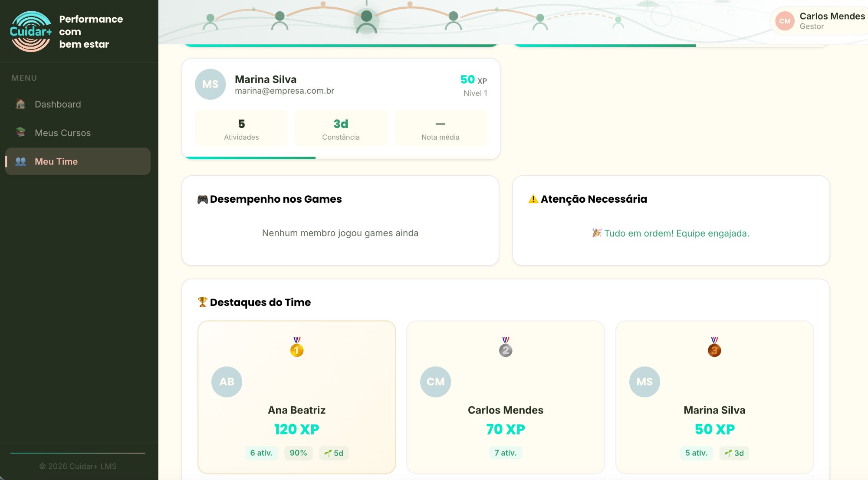
Task: Click the warning icon beside Atenção Necessária
Action: [533, 199]
